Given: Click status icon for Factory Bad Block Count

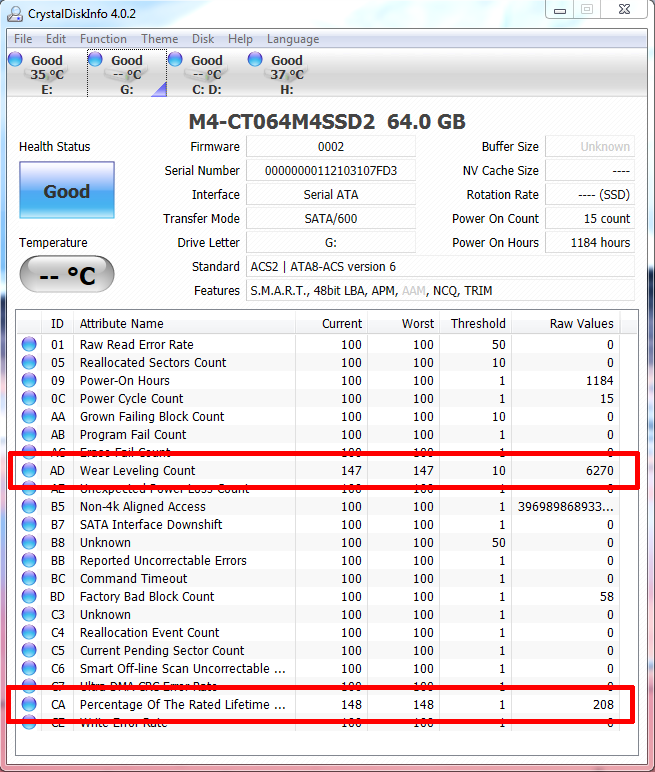Looking at the screenshot, I should pos(29,596).
